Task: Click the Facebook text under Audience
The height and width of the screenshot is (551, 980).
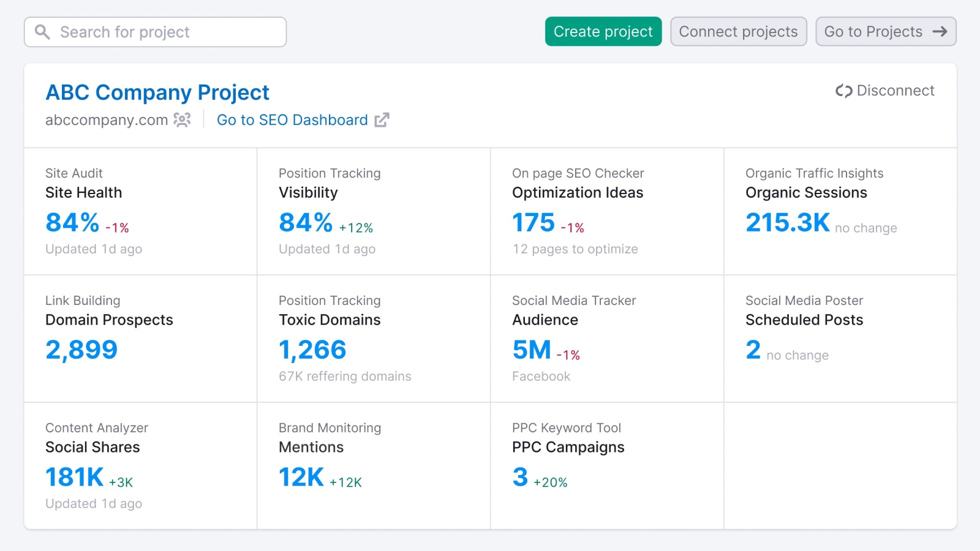Action: (541, 377)
